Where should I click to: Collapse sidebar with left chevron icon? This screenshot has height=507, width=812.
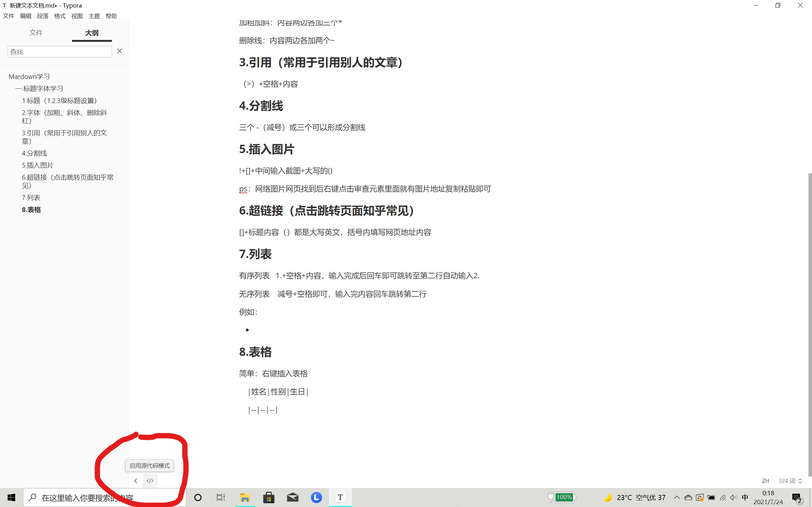[135, 480]
